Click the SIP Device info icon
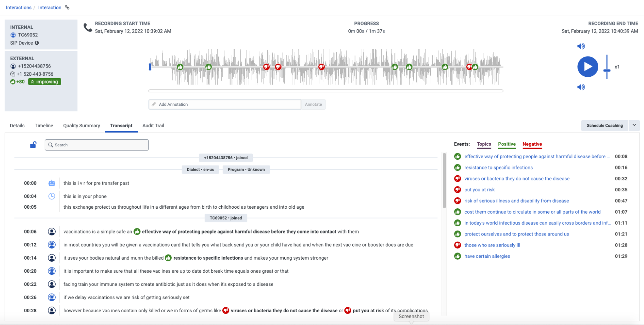Image resolution: width=644 pixels, height=325 pixels. (x=37, y=43)
